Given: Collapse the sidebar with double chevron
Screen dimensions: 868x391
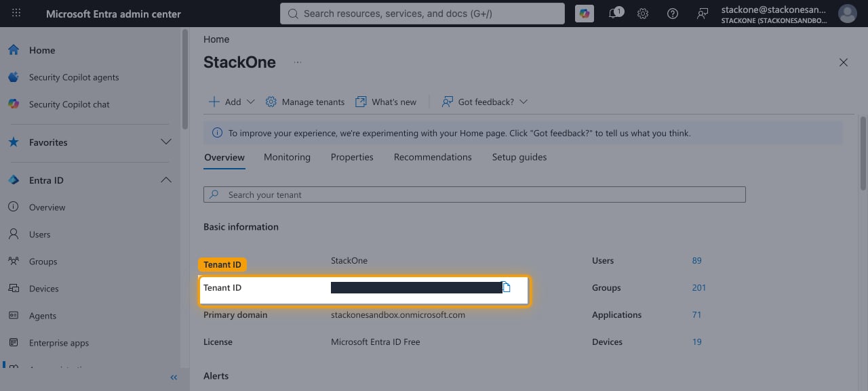Looking at the screenshot, I should (x=174, y=377).
